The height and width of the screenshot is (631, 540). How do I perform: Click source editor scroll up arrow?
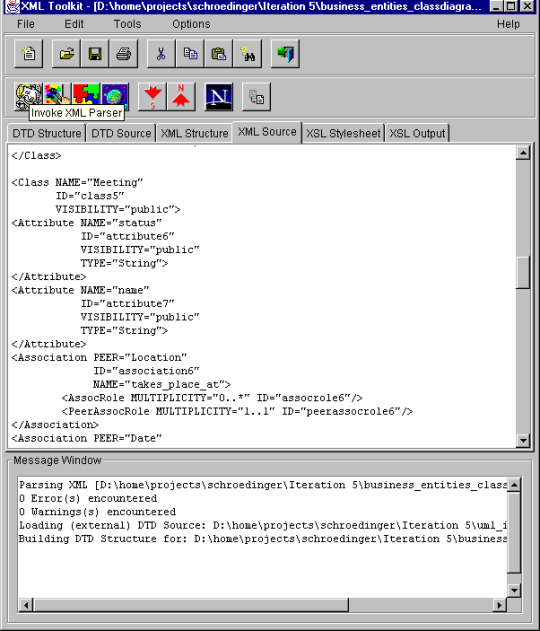[x=523, y=153]
